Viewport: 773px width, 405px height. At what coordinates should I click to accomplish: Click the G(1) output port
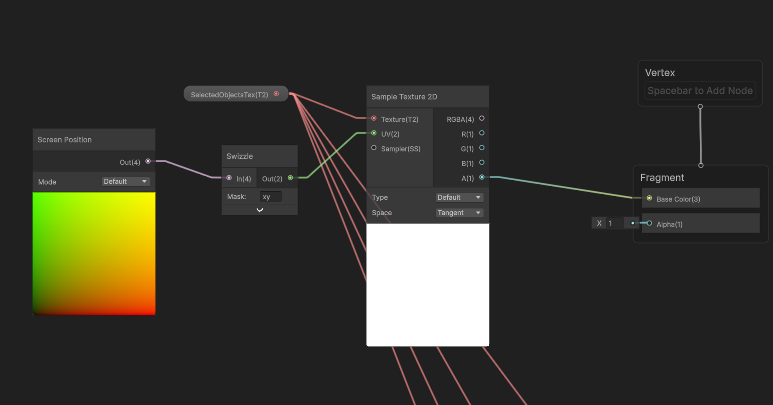pos(481,148)
